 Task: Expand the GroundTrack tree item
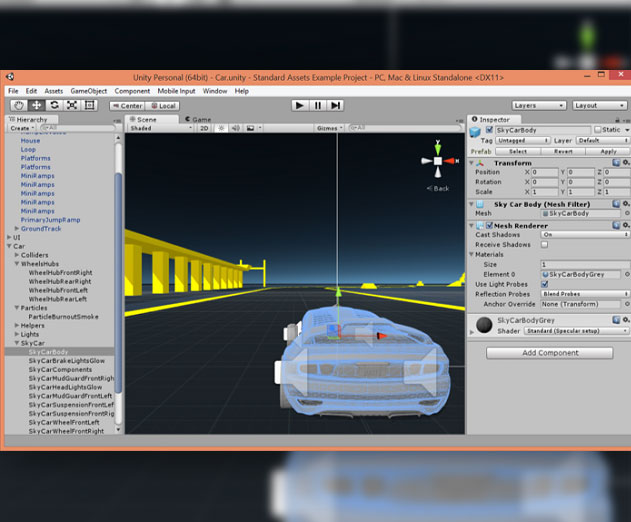[x=16, y=228]
